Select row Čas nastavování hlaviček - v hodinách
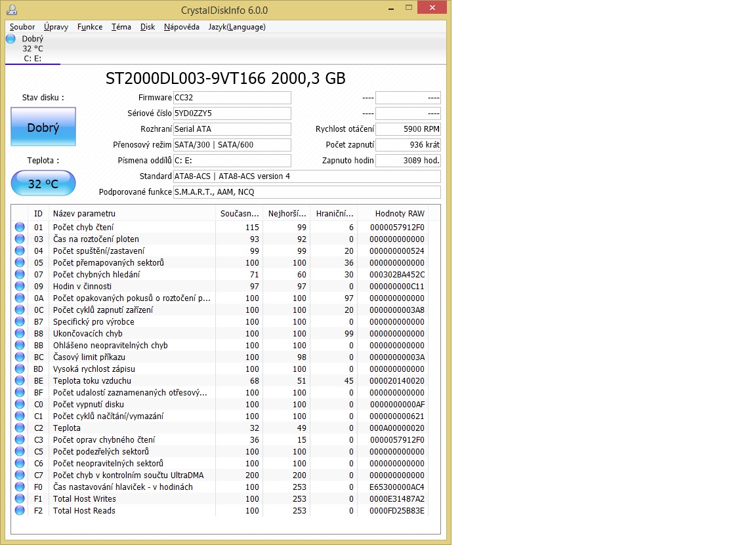This screenshot has height=545, width=756. click(x=220, y=487)
